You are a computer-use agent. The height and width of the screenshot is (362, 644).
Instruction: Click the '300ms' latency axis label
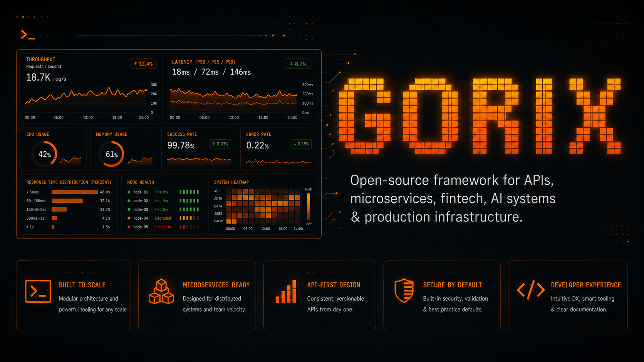(307, 85)
